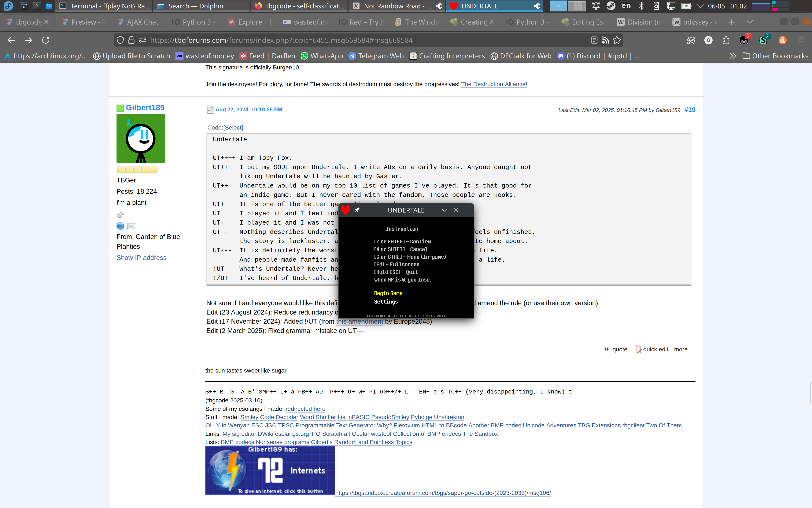Switch to the odyssey wiki tab
The image size is (812, 508).
click(695, 22)
